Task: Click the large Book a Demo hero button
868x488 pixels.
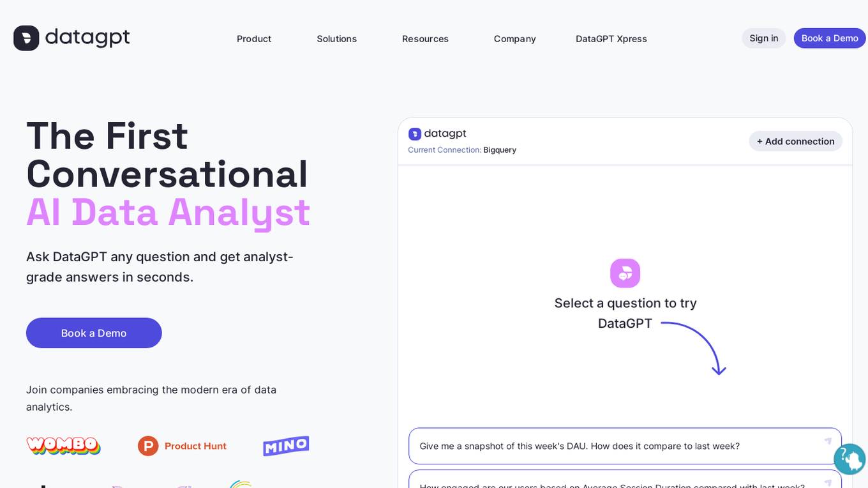Action: pos(94,333)
